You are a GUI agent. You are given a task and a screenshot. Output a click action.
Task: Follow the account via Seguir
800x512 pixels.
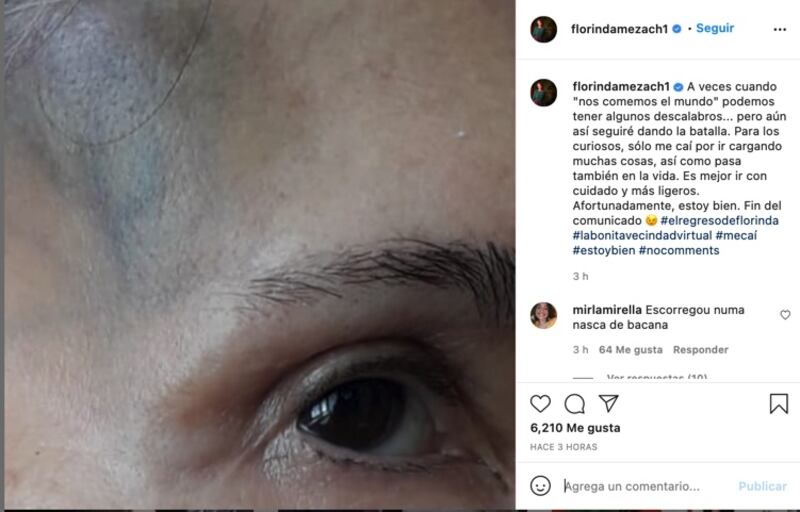tap(715, 29)
